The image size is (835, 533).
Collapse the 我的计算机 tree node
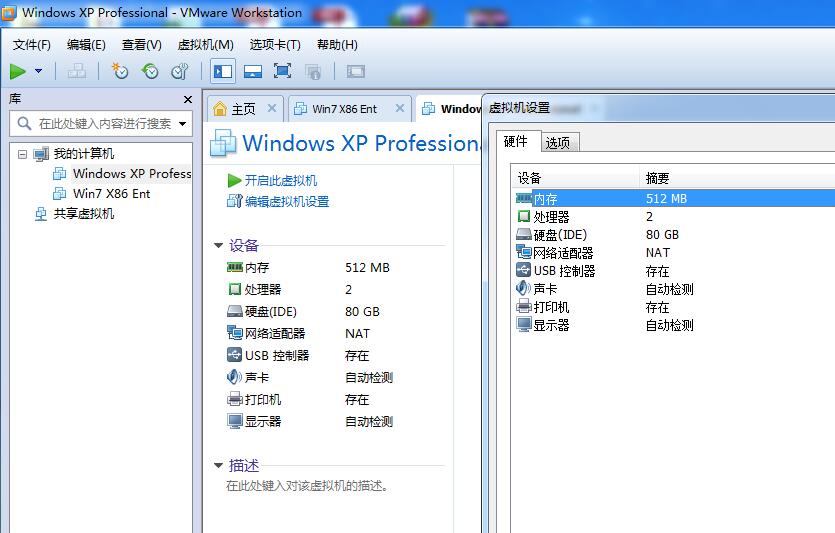[x=23, y=154]
